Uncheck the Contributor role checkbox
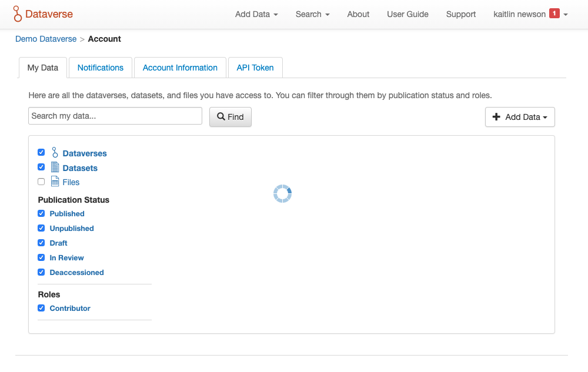588x372 pixels. tap(41, 308)
